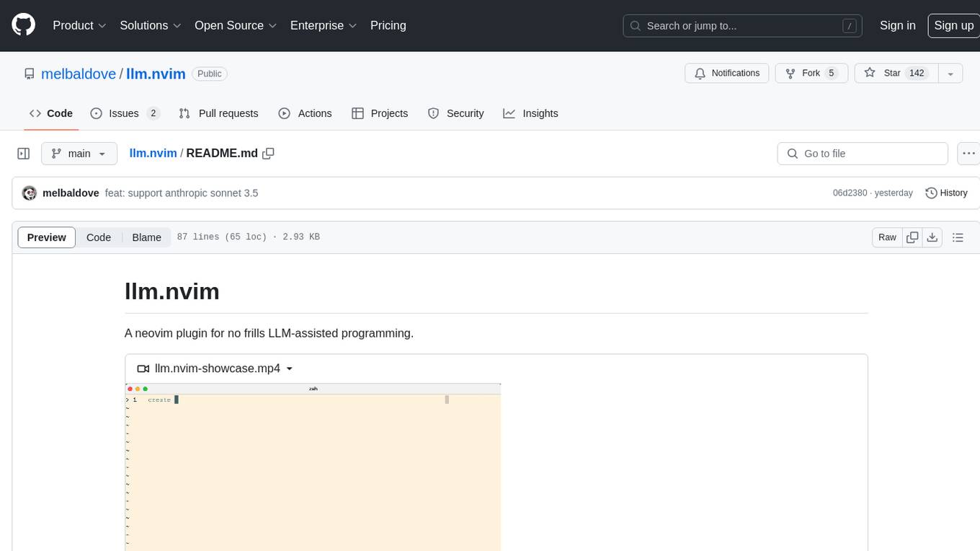Go to the Pricing page
The image size is (980, 551).
pyautogui.click(x=388, y=25)
